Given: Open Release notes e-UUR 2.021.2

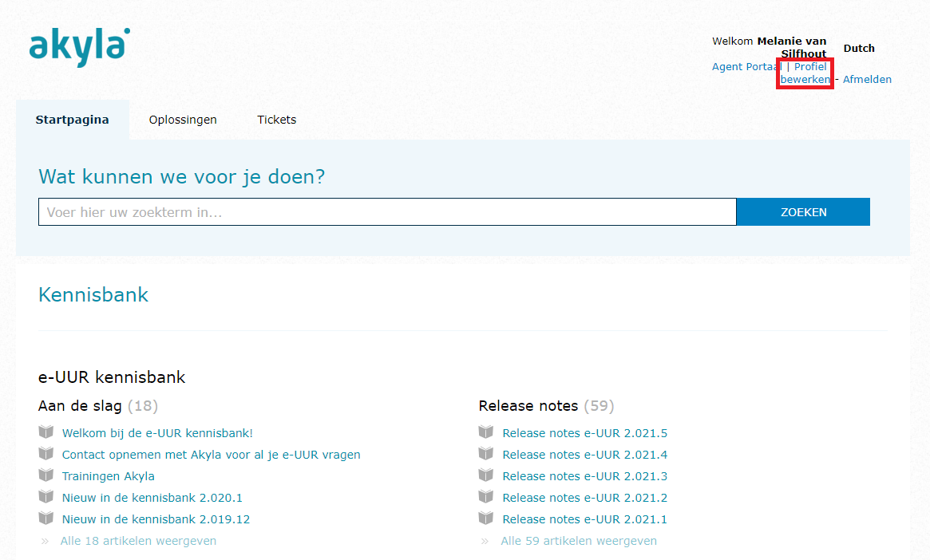Looking at the screenshot, I should tap(585, 498).
